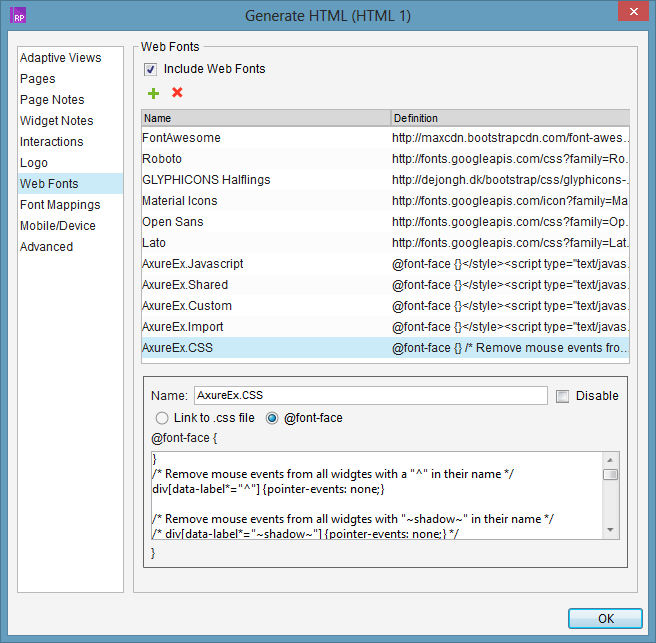Click the Name column header
Viewport: 656px width, 643px height.
click(x=265, y=118)
